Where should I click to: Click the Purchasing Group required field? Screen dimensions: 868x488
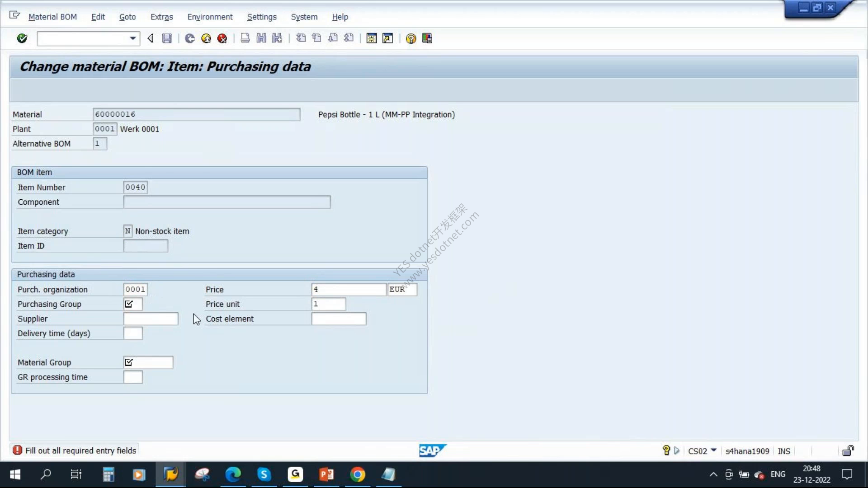pyautogui.click(x=133, y=304)
